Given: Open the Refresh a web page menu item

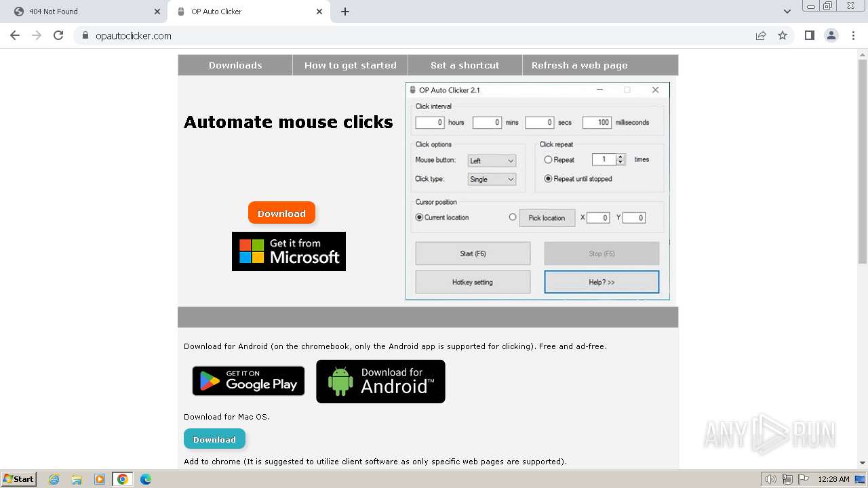Looking at the screenshot, I should pyautogui.click(x=580, y=65).
